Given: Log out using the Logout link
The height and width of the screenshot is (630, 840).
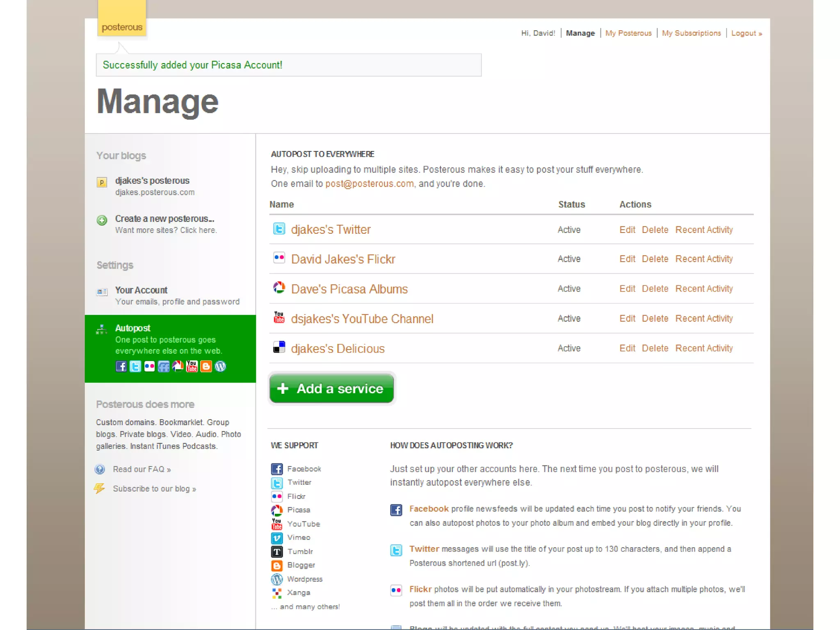Looking at the screenshot, I should (746, 33).
